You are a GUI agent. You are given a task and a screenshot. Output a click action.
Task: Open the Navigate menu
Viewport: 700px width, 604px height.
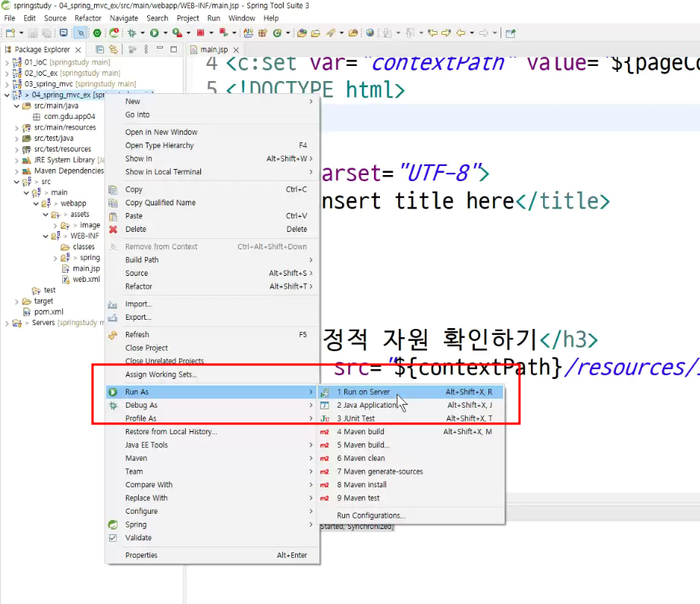(124, 18)
